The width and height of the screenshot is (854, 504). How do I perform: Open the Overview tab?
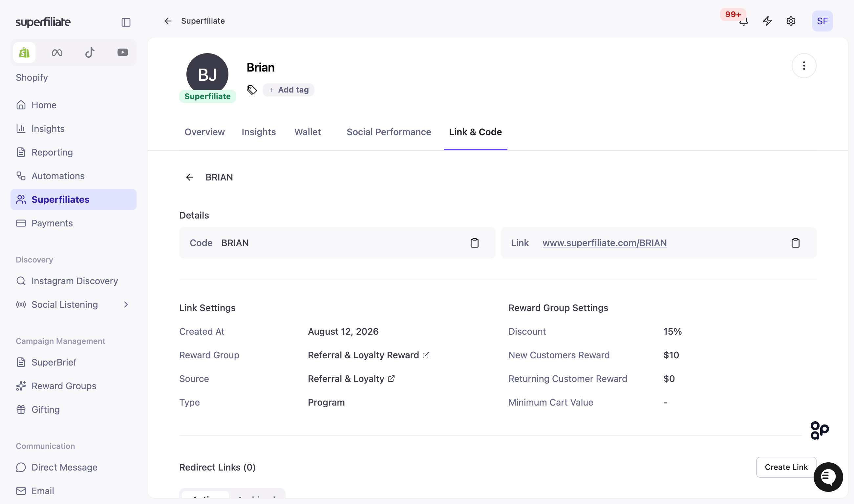204,132
